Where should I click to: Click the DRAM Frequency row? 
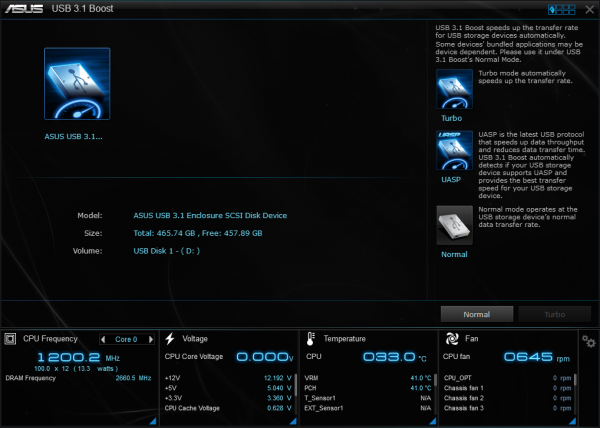(78, 378)
